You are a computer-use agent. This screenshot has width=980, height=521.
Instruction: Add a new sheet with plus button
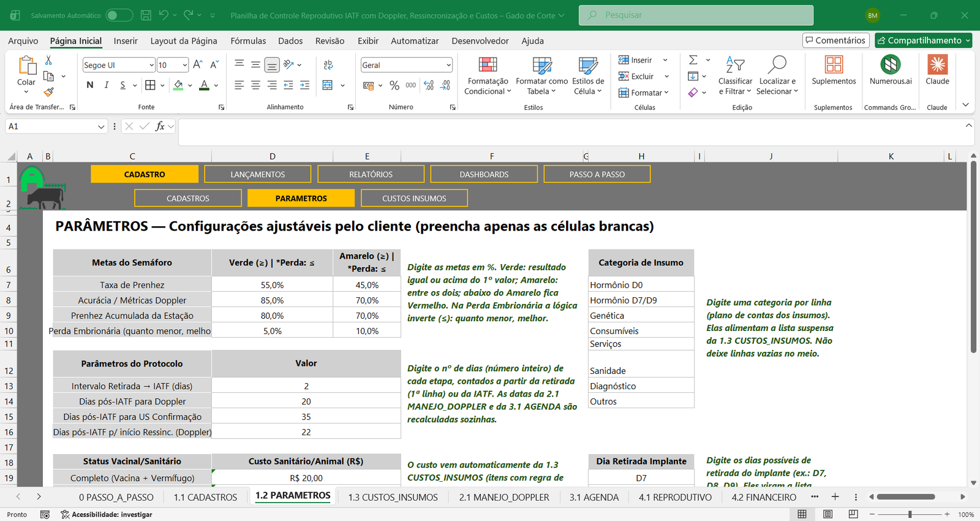click(x=835, y=497)
